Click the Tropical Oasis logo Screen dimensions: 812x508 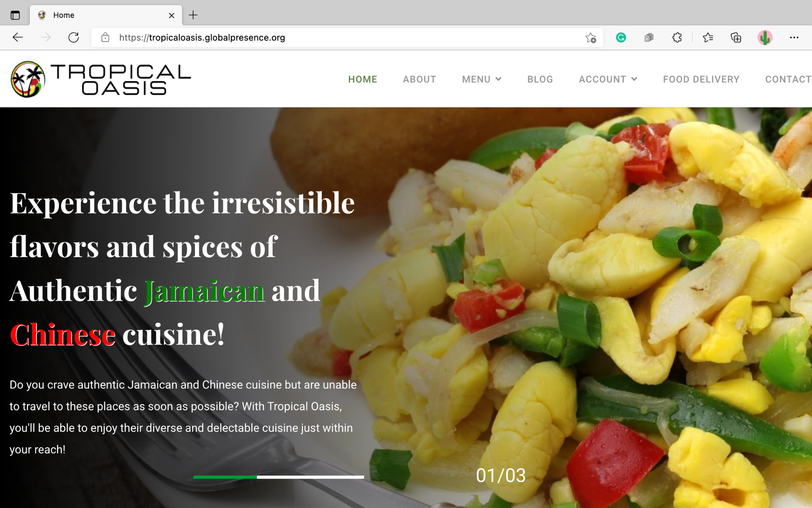click(x=101, y=79)
